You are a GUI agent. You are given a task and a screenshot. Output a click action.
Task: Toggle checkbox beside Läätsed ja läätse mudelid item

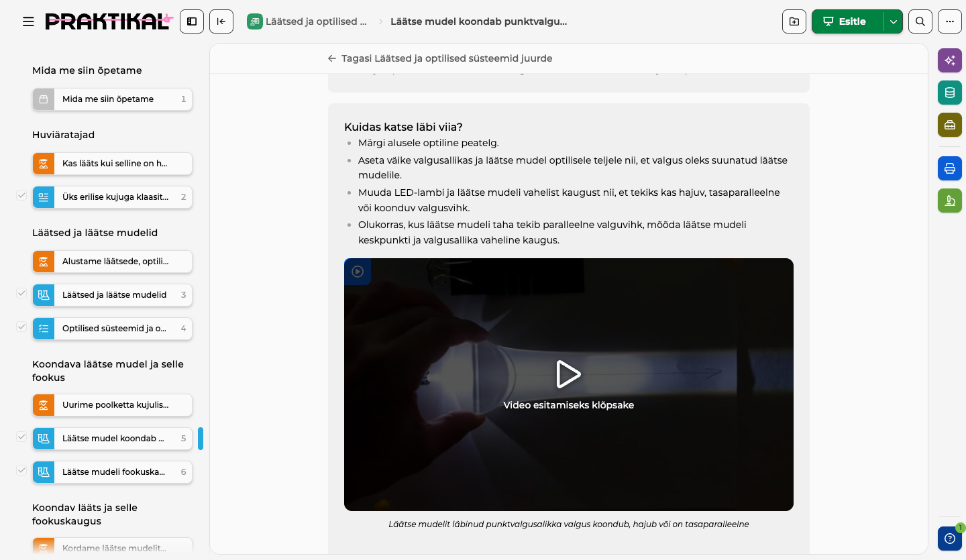tap(21, 294)
